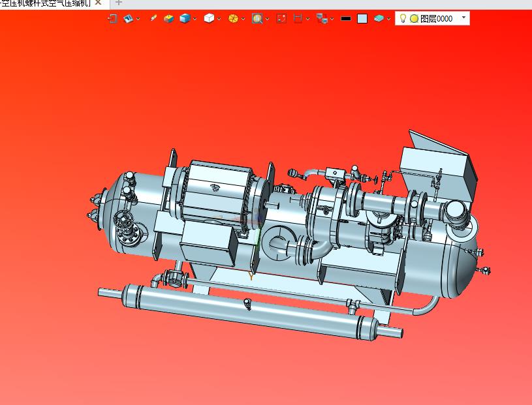Open the view manager book icon
Screen dimensions: 532x405
129,18
